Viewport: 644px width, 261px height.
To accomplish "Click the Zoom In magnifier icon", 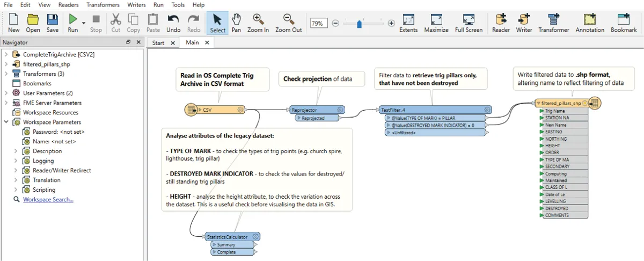I will [x=258, y=19].
